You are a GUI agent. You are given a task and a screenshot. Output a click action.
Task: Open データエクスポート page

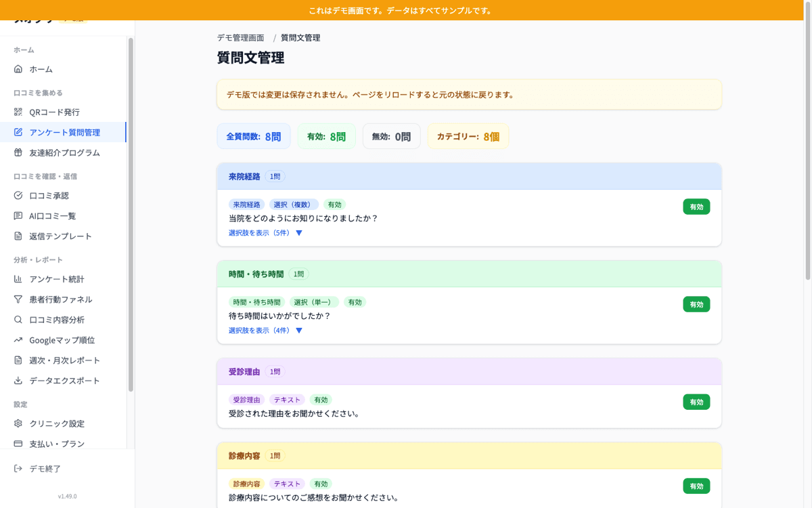click(x=63, y=380)
